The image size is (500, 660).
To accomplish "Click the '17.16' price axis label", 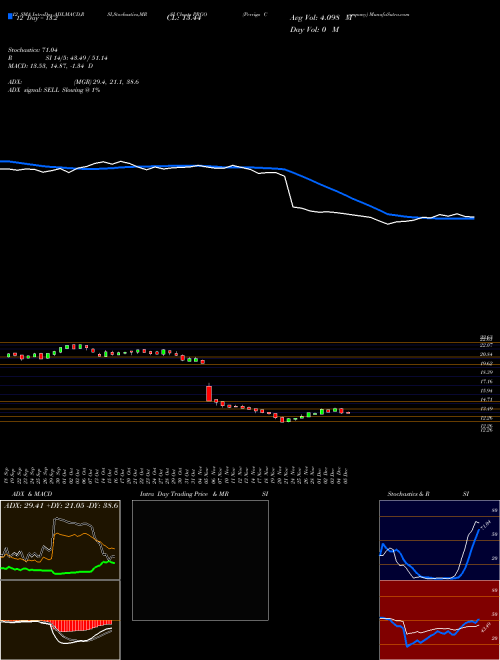I will (x=487, y=381).
